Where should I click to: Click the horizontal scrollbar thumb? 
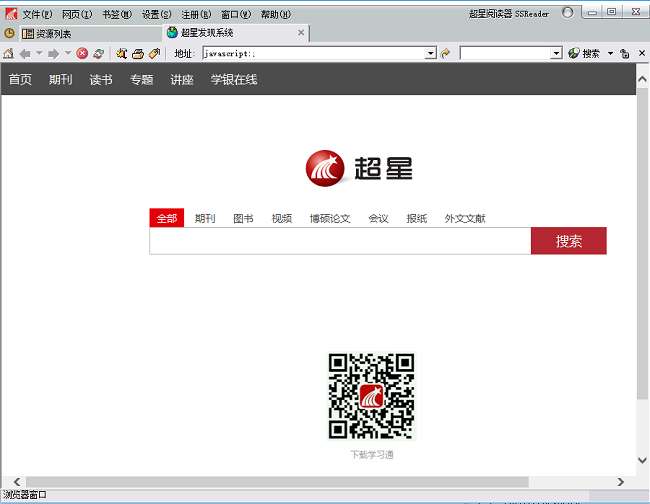pyautogui.click(x=277, y=482)
